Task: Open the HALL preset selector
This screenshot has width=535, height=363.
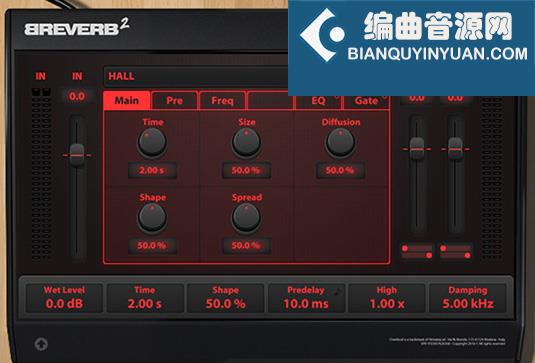Action: point(196,76)
